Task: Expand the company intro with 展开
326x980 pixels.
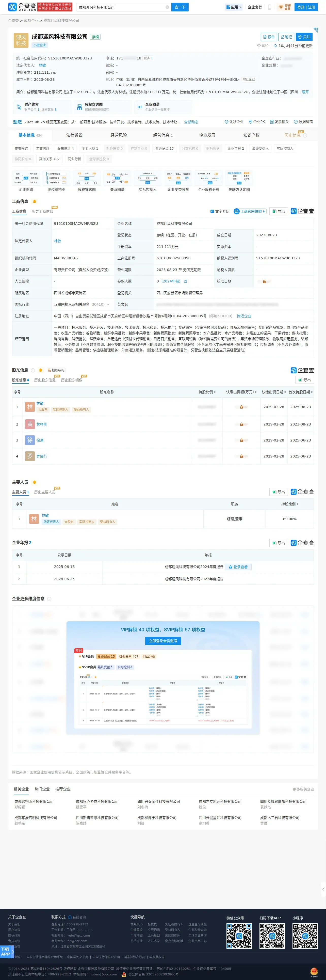Action: point(305,92)
